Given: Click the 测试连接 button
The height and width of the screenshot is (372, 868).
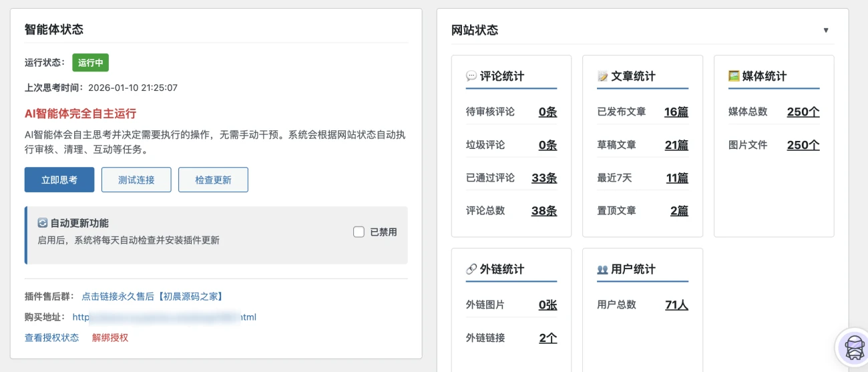Looking at the screenshot, I should click(x=136, y=180).
